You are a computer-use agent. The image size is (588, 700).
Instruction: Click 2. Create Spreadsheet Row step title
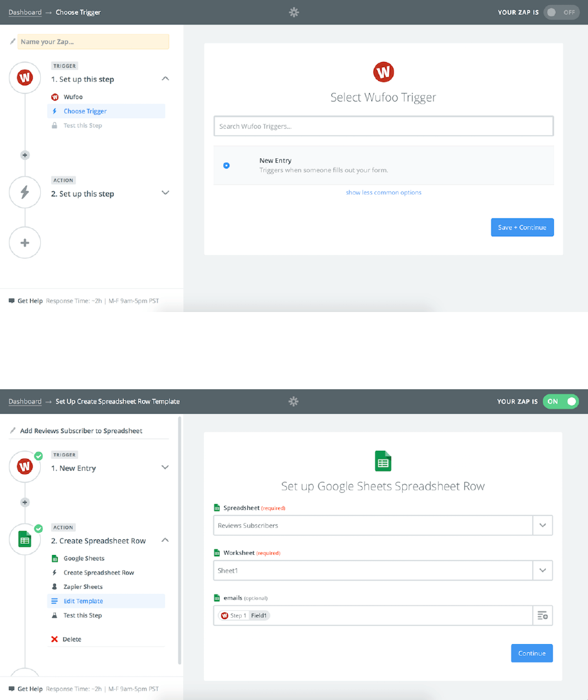98,541
